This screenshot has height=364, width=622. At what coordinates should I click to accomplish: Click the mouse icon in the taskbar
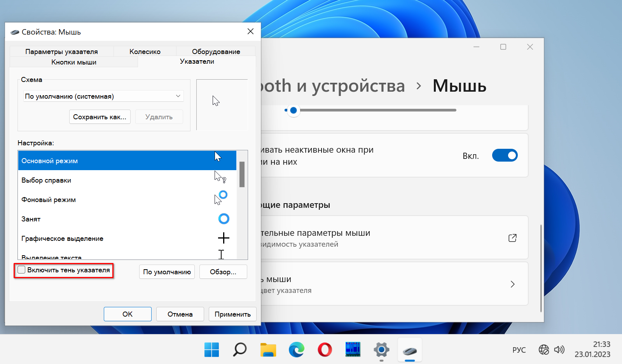click(409, 350)
